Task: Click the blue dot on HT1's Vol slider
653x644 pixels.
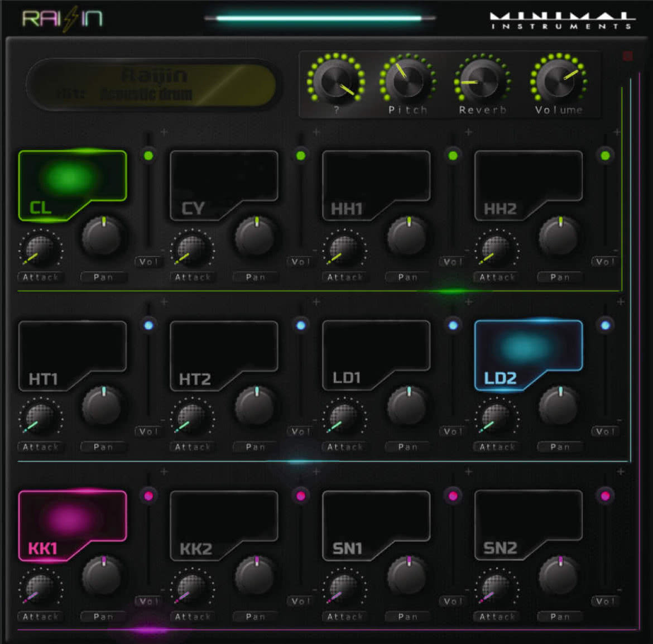Action: 148,325
